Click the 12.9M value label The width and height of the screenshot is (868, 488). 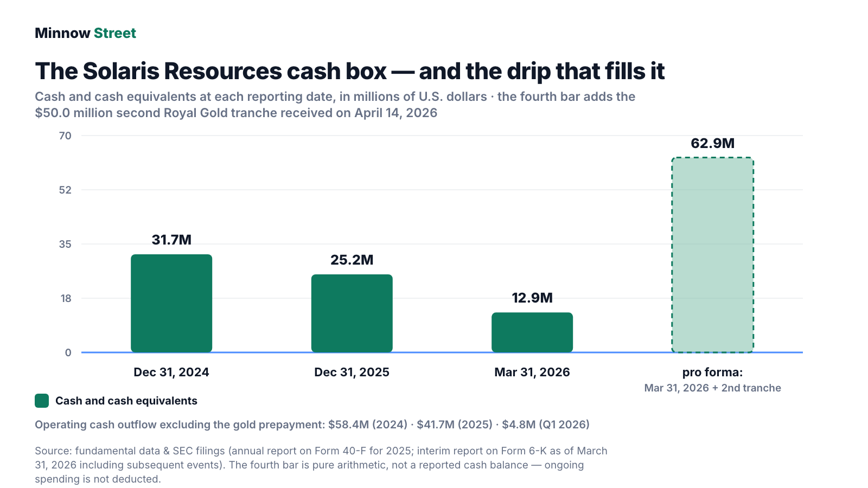[x=532, y=298]
